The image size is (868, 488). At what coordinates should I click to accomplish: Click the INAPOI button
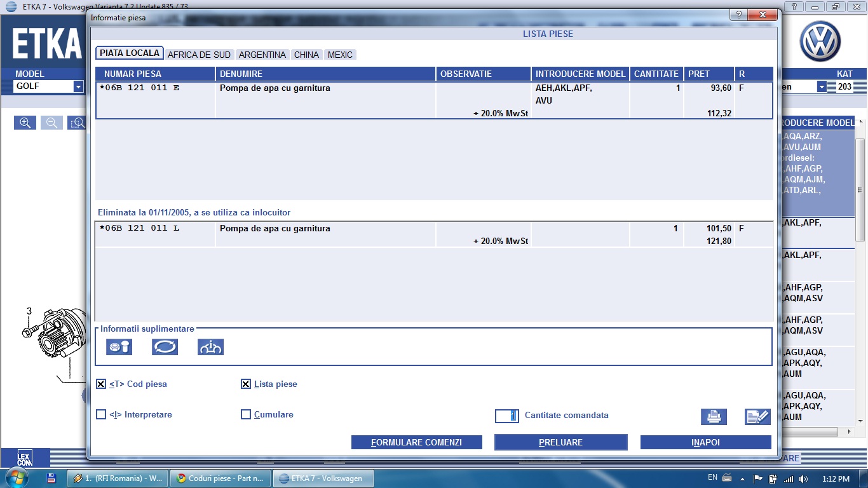point(705,442)
